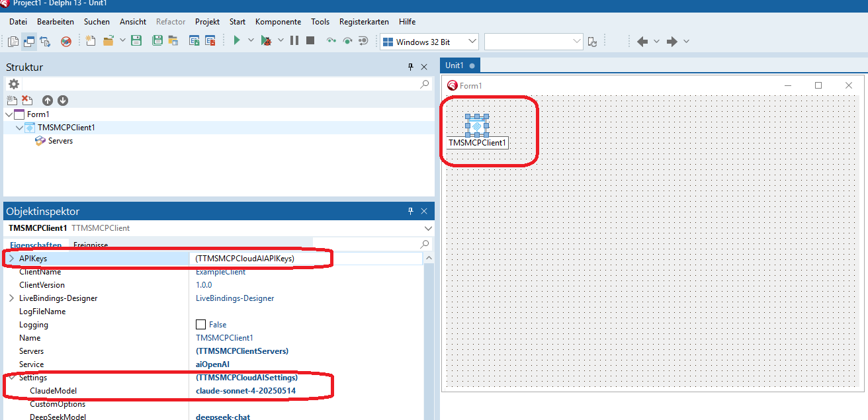
Task: Open the Windows 32 Bit target platform dropdown
Action: point(471,41)
